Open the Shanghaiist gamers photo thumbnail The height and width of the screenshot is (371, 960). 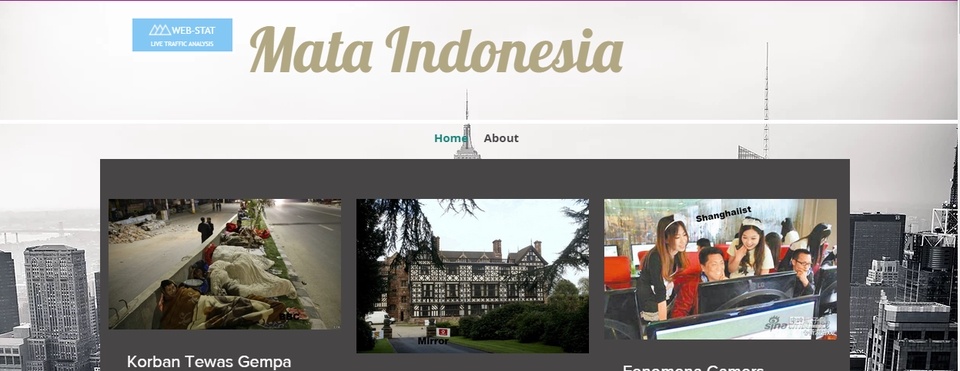coord(721,269)
